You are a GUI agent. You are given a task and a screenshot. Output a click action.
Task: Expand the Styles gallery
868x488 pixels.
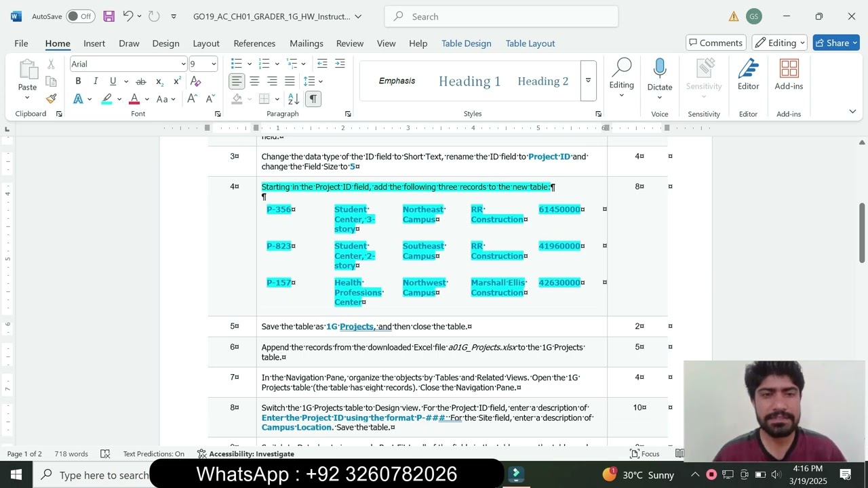588,81
